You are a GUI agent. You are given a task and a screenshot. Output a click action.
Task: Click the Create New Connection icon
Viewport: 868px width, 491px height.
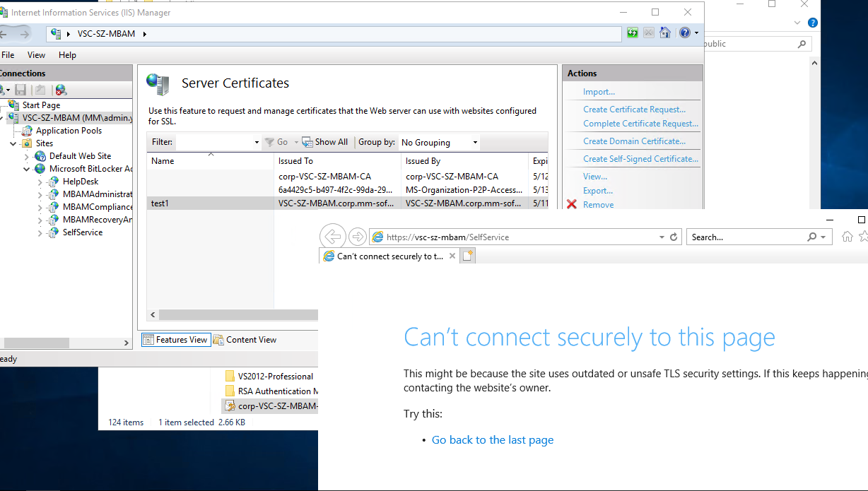pyautogui.click(x=4, y=90)
